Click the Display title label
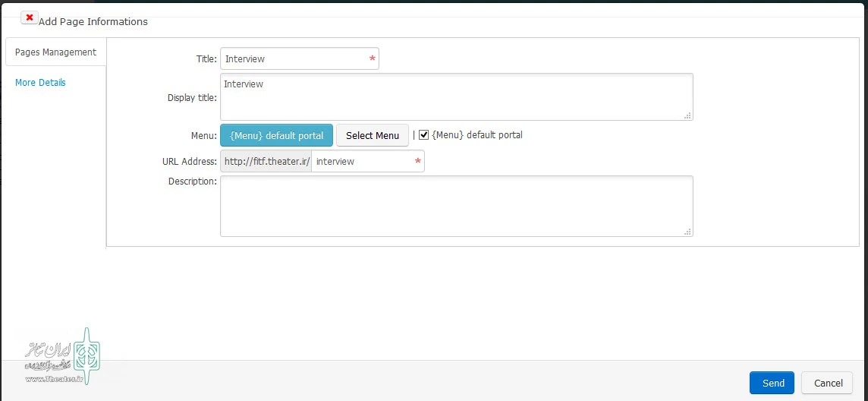 192,97
